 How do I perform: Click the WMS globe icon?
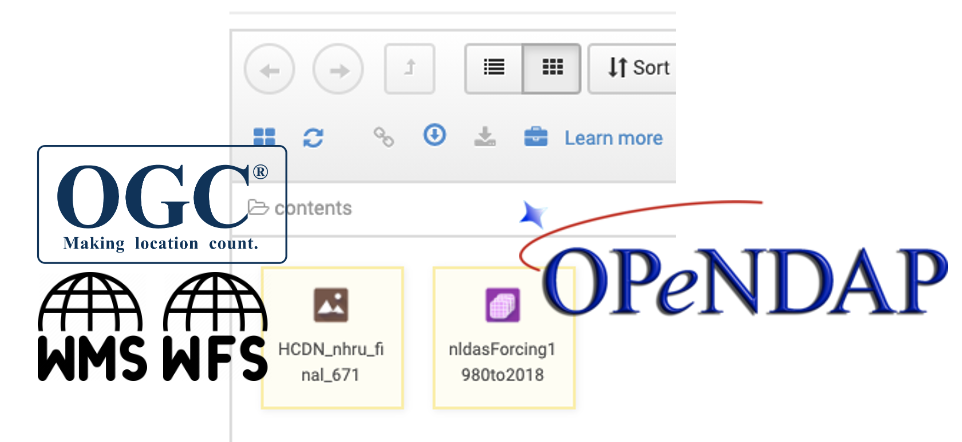pyautogui.click(x=92, y=326)
